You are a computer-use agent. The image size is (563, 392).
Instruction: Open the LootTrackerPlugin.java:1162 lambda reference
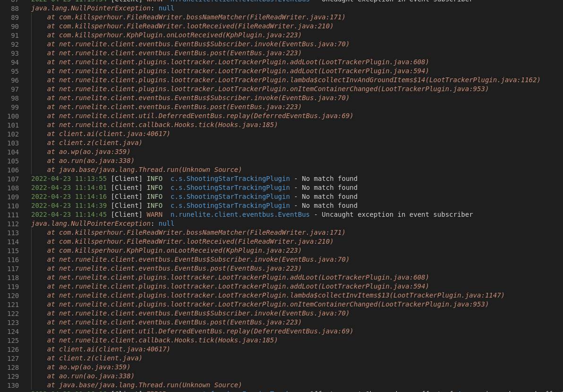[483, 80]
